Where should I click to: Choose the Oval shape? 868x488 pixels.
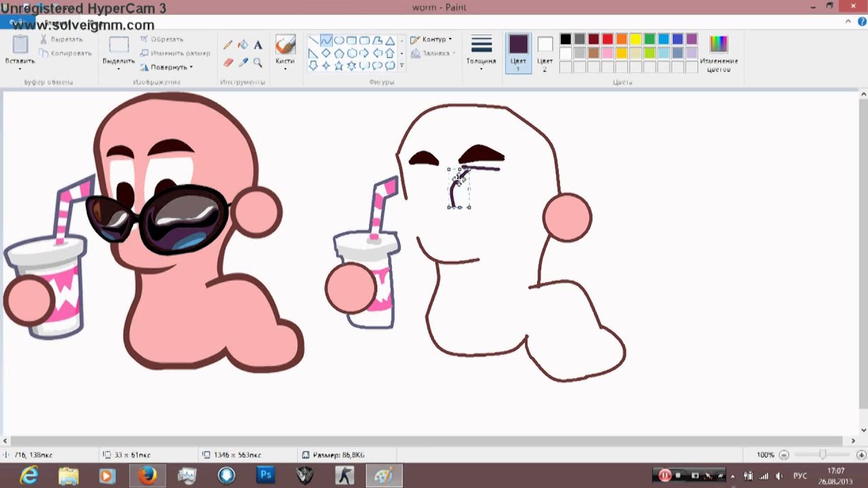pyautogui.click(x=339, y=41)
